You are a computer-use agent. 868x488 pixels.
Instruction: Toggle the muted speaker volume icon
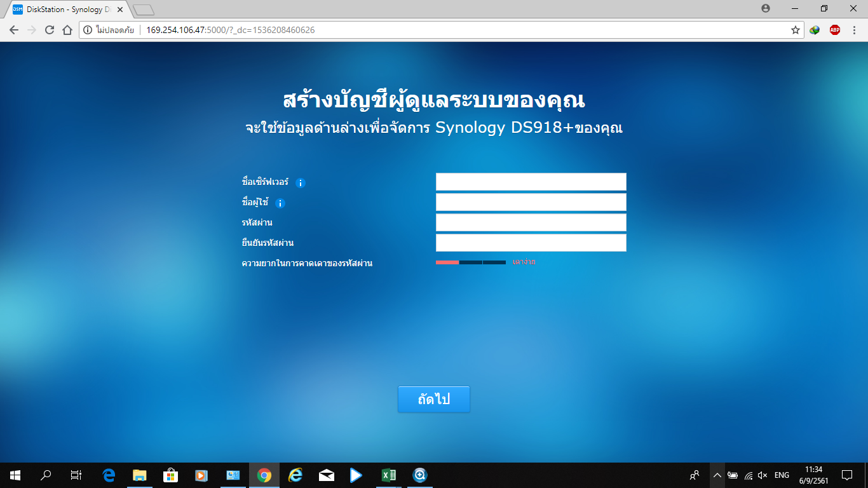pyautogui.click(x=763, y=475)
